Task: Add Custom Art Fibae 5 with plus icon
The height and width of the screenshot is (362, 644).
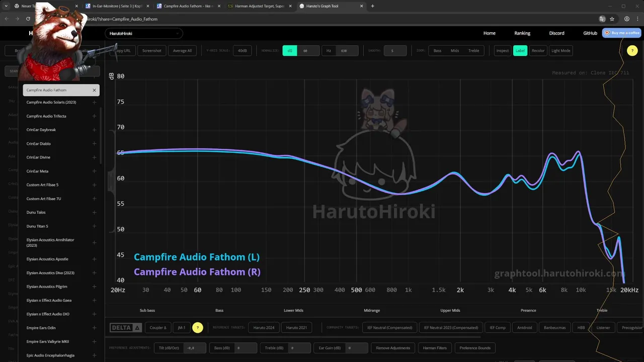Action: pyautogui.click(x=94, y=185)
